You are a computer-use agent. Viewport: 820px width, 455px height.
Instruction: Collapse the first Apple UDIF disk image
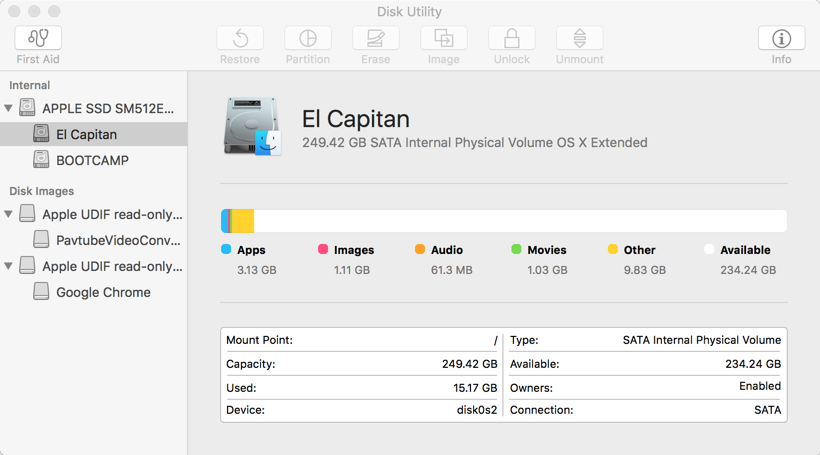(9, 214)
